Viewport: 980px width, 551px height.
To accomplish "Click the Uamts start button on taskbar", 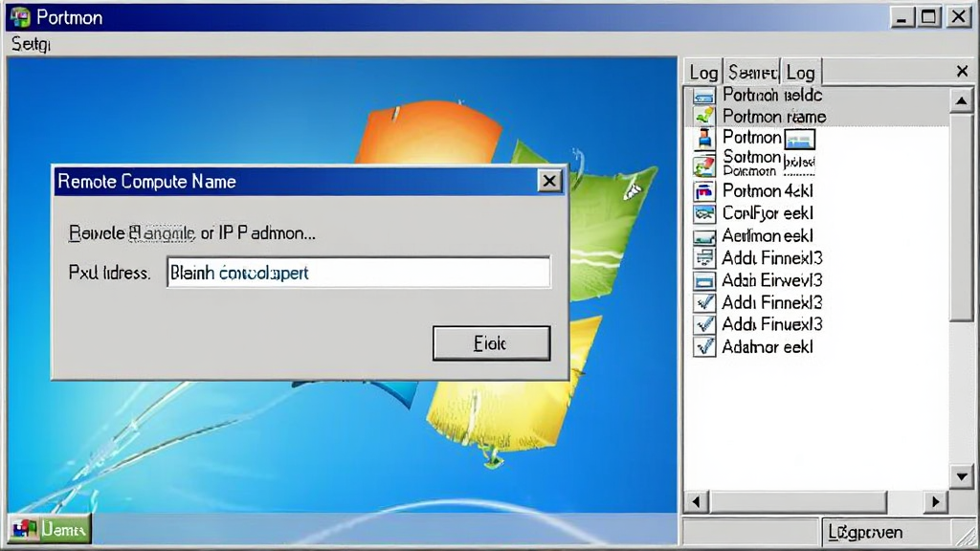I will 50,530.
